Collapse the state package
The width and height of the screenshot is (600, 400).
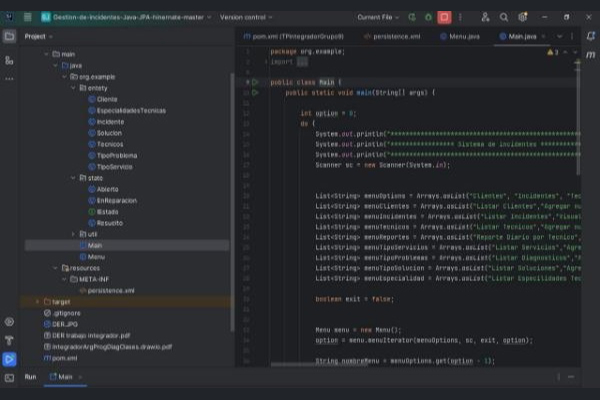coord(73,178)
